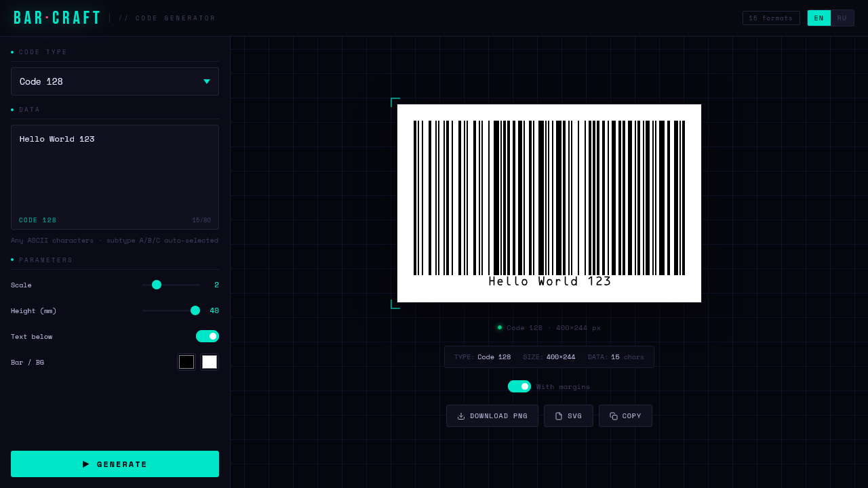The width and height of the screenshot is (868, 488).
Task: Export the barcode as SVG
Action: pos(568,416)
